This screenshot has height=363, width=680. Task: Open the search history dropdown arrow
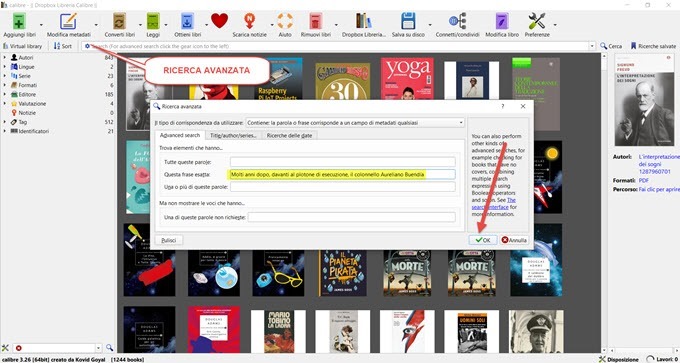592,46
